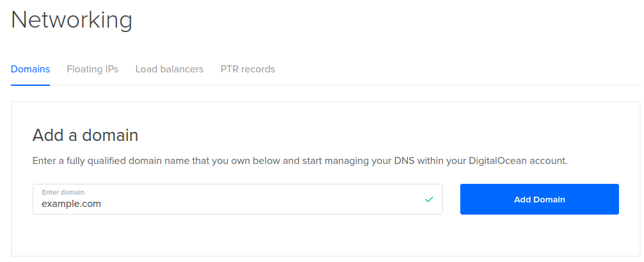This screenshot has width=644, height=262.
Task: Click the word DNS in the description
Action: (404, 161)
